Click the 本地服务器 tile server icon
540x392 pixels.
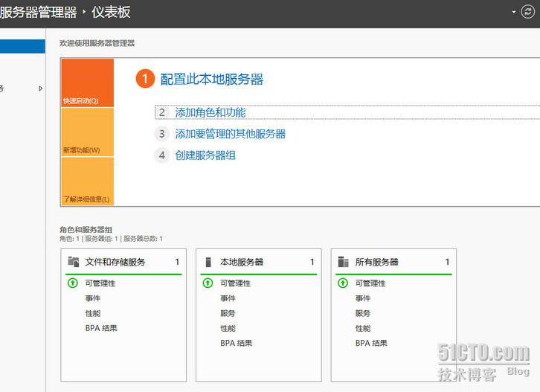point(208,262)
